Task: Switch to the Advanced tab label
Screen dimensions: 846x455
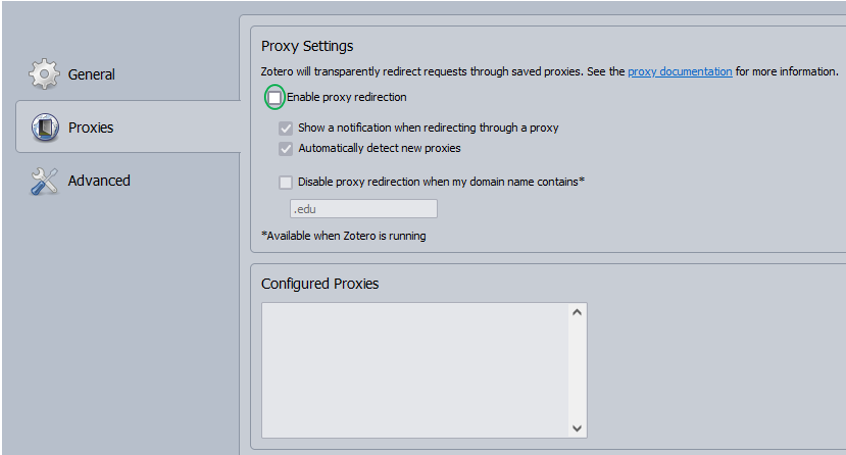Action: pyautogui.click(x=99, y=181)
